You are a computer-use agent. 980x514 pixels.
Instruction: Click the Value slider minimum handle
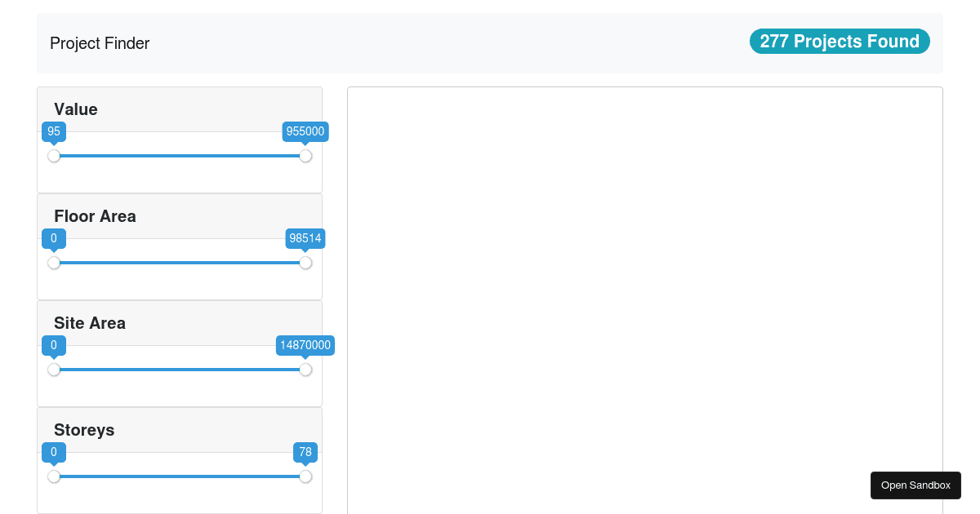54,156
